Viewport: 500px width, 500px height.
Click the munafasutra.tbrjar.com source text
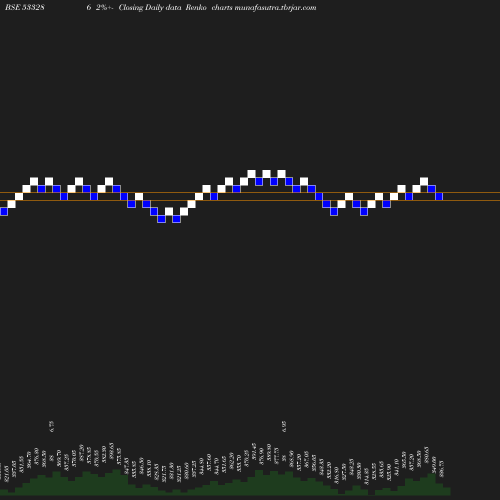click(275, 8)
